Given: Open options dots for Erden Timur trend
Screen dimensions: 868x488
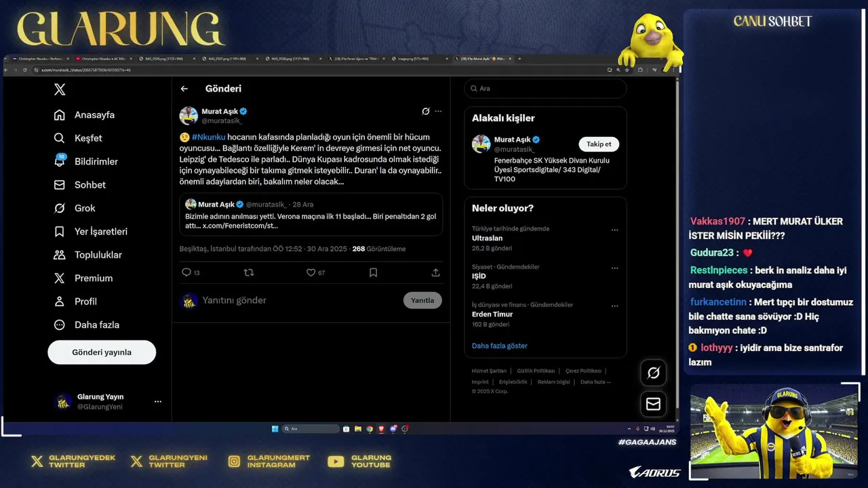Looking at the screenshot, I should [x=614, y=306].
